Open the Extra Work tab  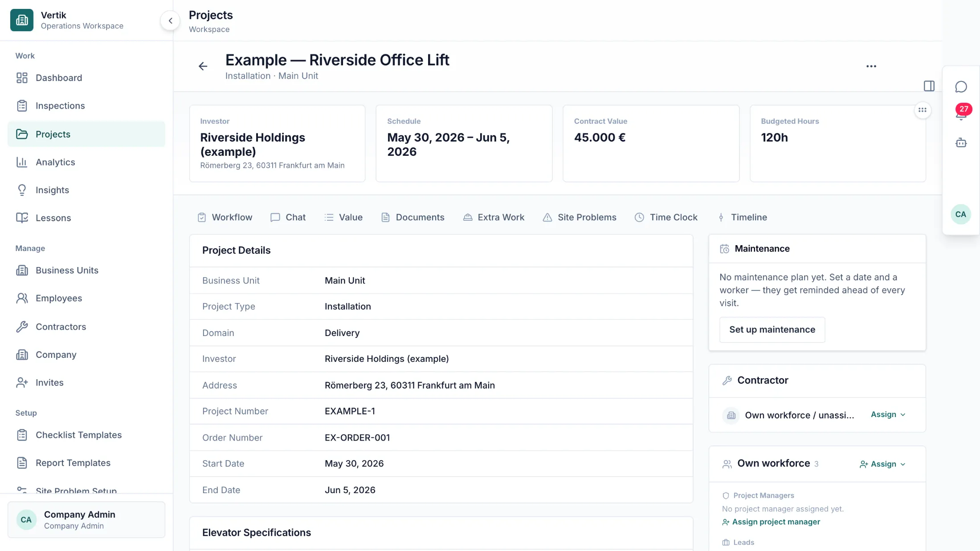(x=494, y=217)
